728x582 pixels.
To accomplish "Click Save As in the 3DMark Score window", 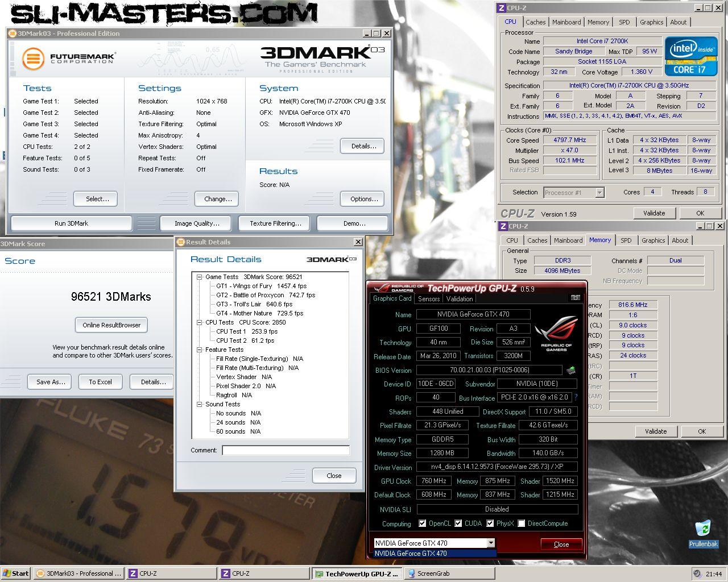I will click(x=51, y=382).
